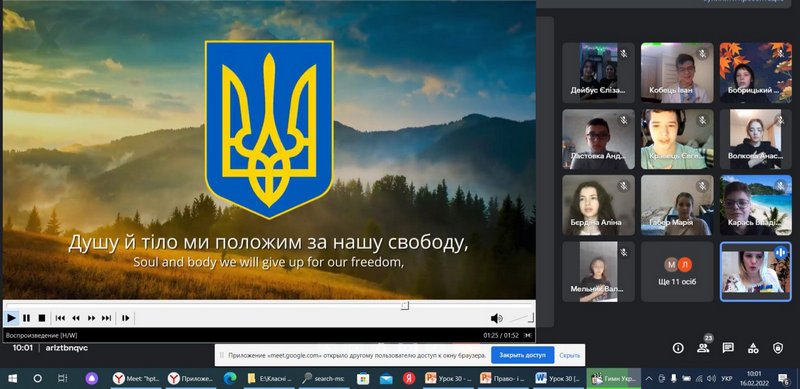The height and width of the screenshot is (389, 800).
Task: Switch the УКР keyboard language
Action: [727, 379]
